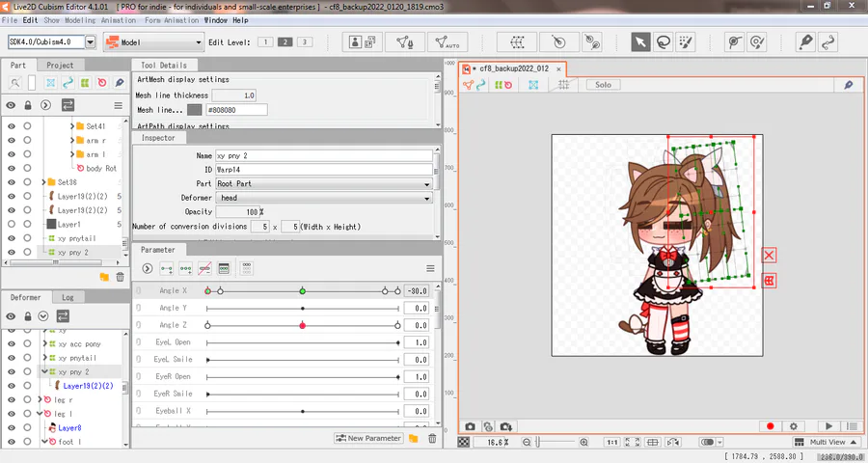Click the New Parameter button
This screenshot has height=463, width=868.
pos(367,438)
